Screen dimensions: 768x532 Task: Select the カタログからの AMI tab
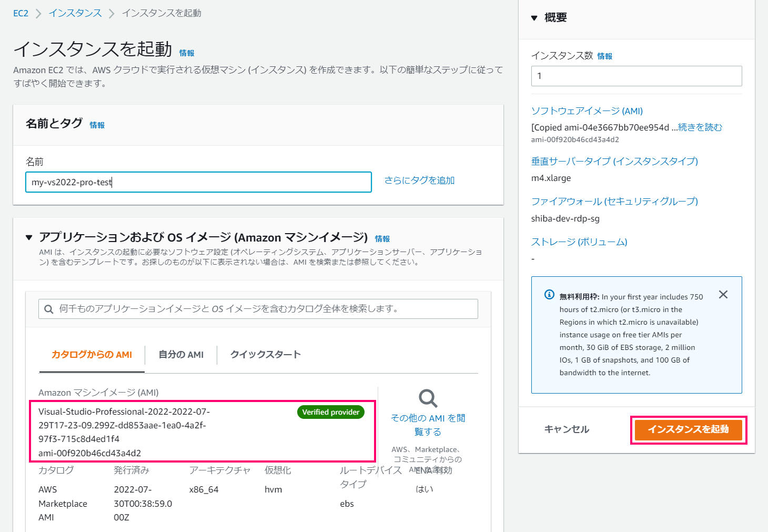pyautogui.click(x=92, y=355)
